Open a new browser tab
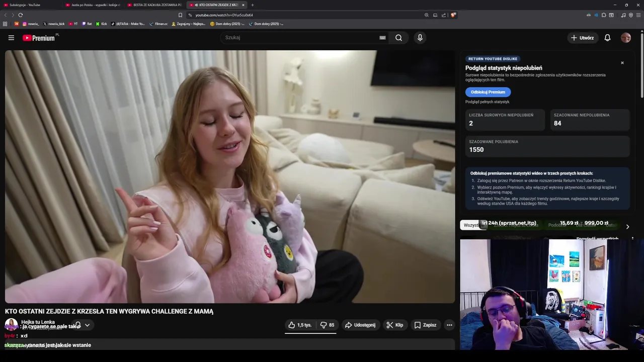 [x=253, y=5]
